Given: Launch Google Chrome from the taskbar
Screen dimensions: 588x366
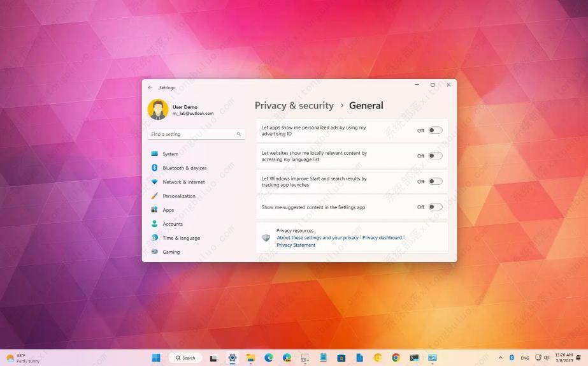Looking at the screenshot, I should coord(396,358).
